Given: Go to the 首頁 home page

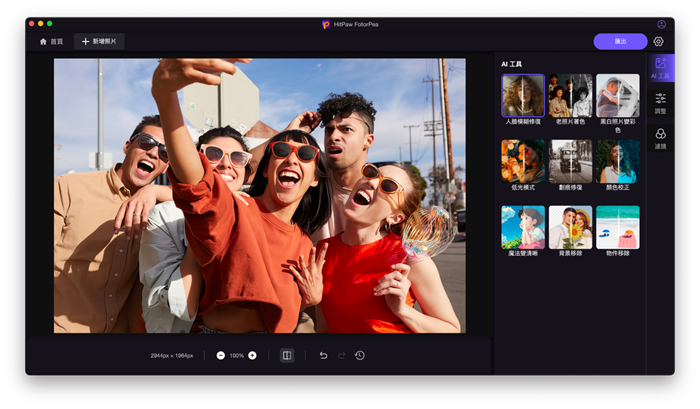Looking at the screenshot, I should (51, 41).
